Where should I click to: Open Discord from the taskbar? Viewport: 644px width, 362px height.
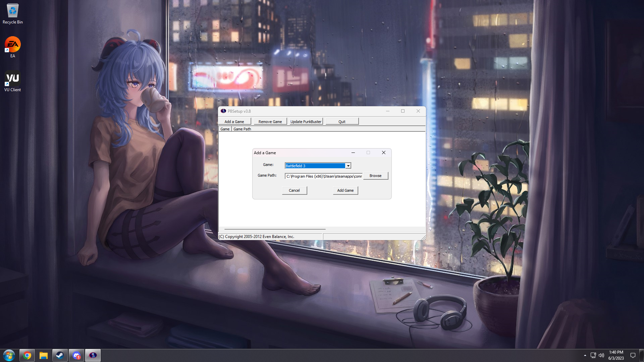tap(76, 355)
